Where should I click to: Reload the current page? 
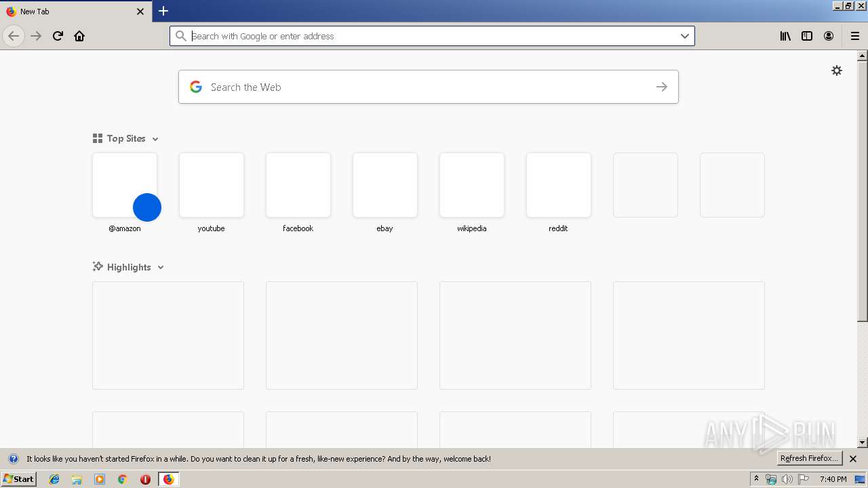(58, 36)
